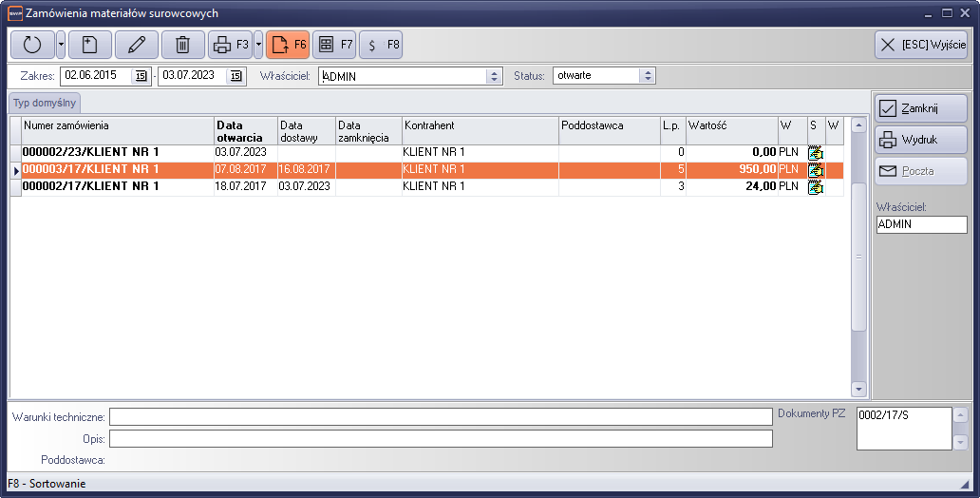Click the F8 dollar toolbar button

click(x=381, y=45)
